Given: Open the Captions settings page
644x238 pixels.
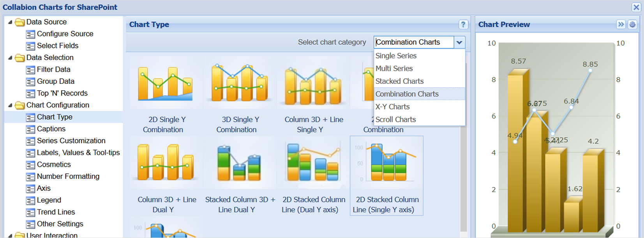Looking at the screenshot, I should (x=51, y=129).
